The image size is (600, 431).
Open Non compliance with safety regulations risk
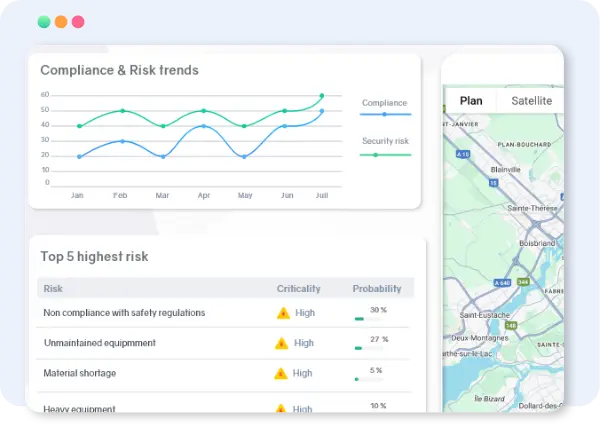(124, 313)
